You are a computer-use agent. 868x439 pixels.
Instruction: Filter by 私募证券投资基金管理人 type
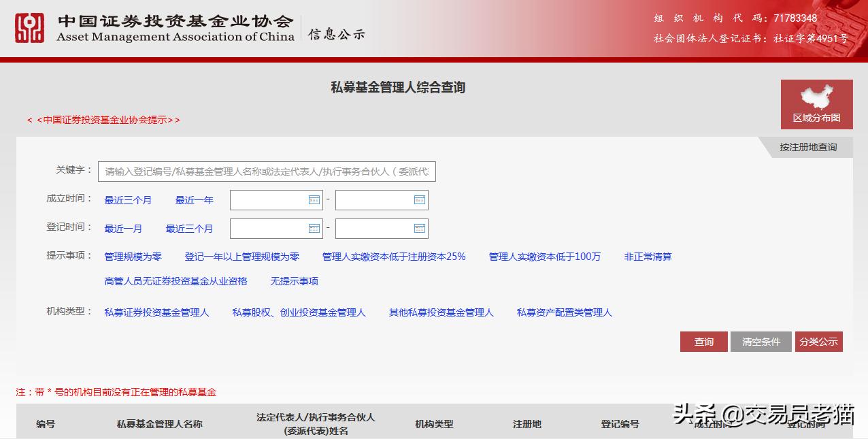[156, 312]
